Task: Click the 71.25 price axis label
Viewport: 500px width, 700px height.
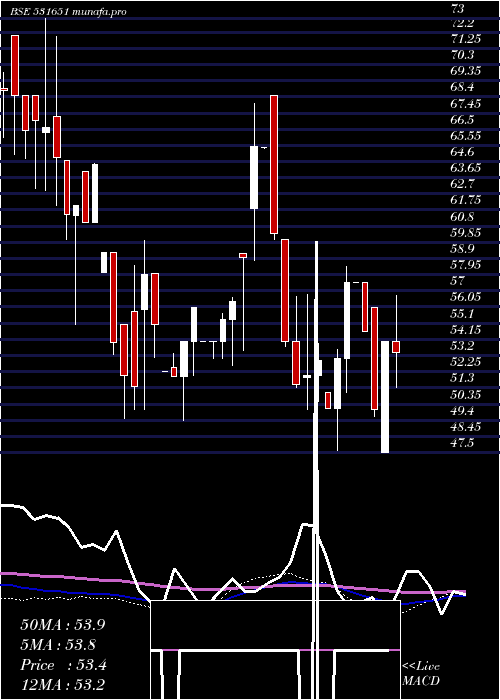Action: pyautogui.click(x=465, y=39)
